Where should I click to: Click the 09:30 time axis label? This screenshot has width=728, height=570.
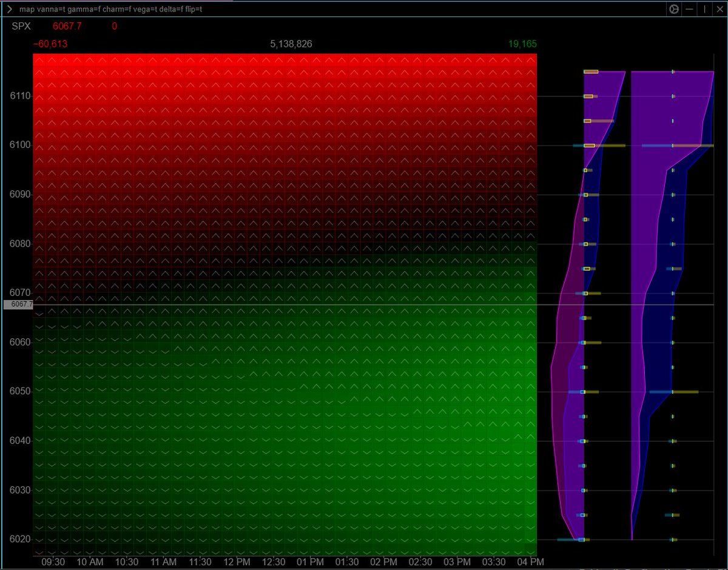pyautogui.click(x=53, y=562)
